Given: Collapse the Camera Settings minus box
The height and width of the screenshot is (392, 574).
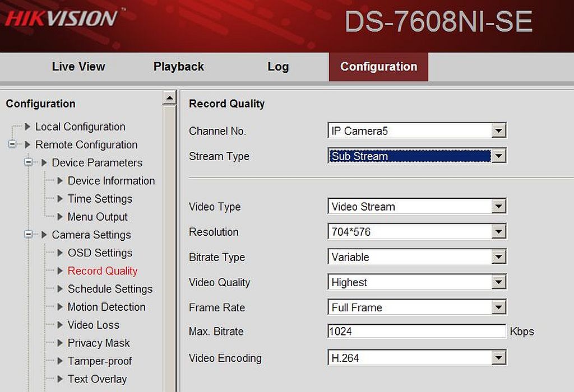Looking at the screenshot, I should (29, 234).
